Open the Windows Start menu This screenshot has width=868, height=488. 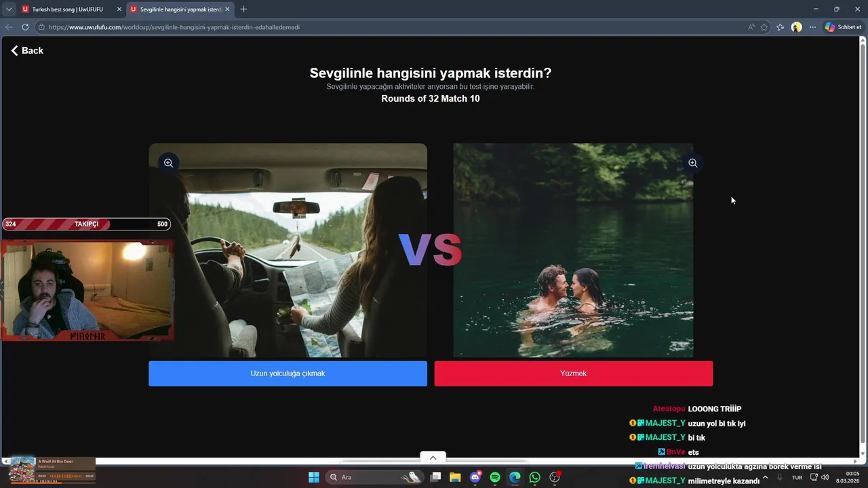[314, 477]
